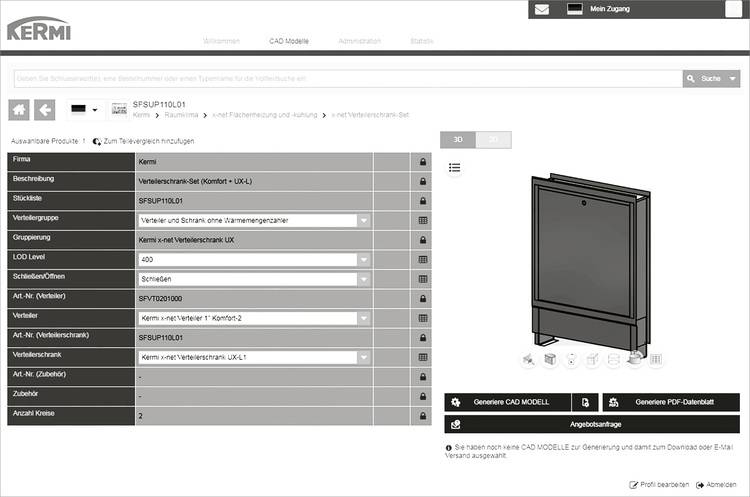Viewport: 750px width, 497px height.
Task: Go back using the left arrow button
Action: coord(45,109)
